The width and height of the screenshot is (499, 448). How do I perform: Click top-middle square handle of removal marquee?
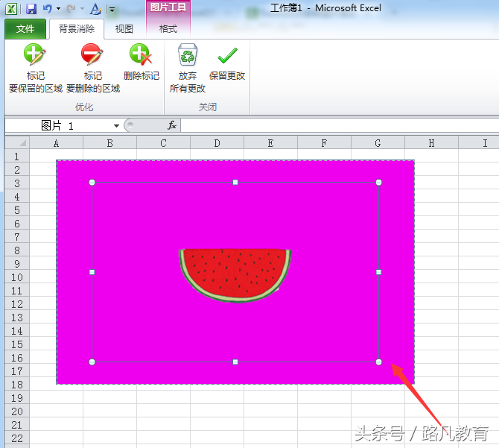pos(235,182)
